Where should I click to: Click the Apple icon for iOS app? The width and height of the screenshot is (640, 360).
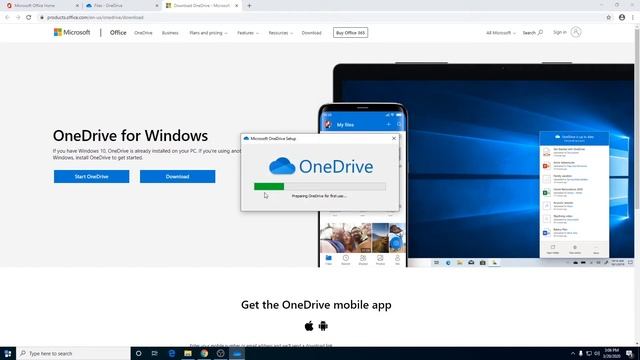coord(309,326)
